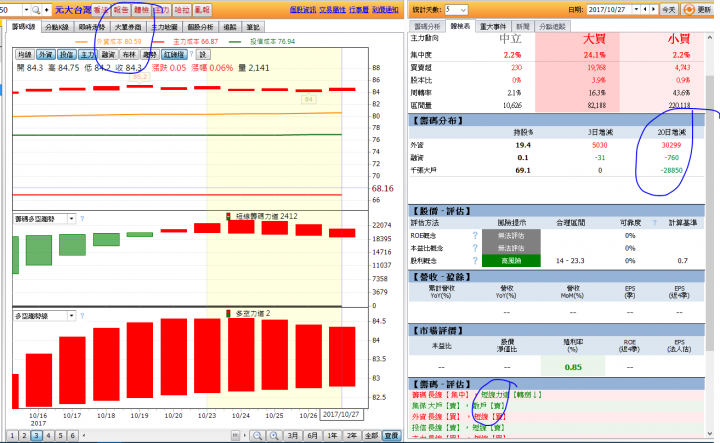This screenshot has height=443, width=720.
Task: Click the chart horizontal scrollbar thumb
Action: pyautogui.click(x=235, y=435)
